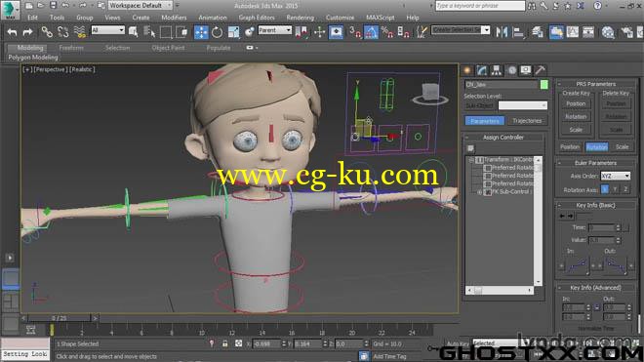Open the Create command panel tab

coord(467,70)
